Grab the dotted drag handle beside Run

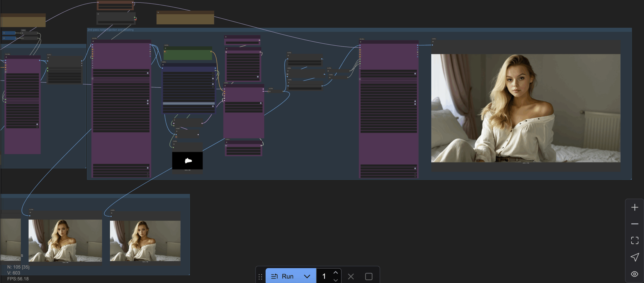(x=260, y=277)
